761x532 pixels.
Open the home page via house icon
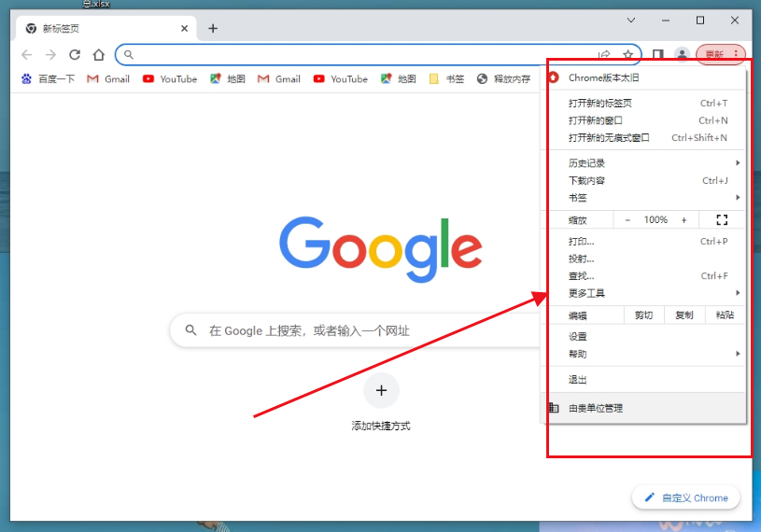coord(99,54)
